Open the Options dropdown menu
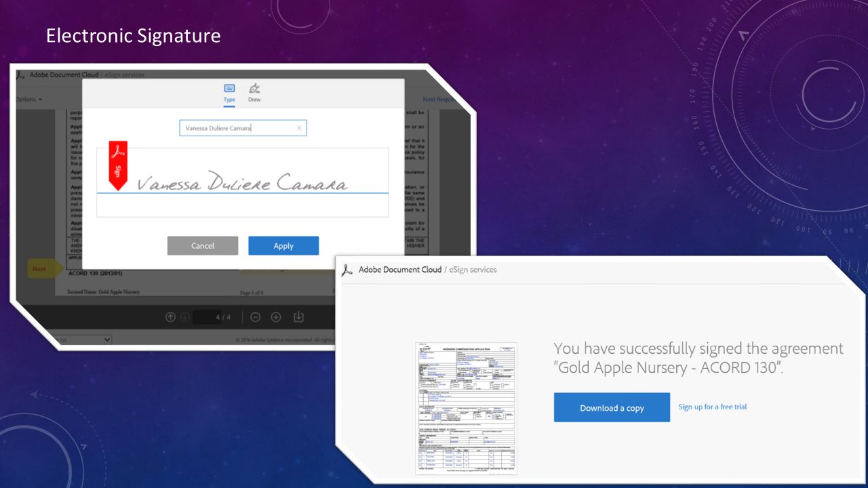Viewport: 868px width, 488px height. click(29, 99)
